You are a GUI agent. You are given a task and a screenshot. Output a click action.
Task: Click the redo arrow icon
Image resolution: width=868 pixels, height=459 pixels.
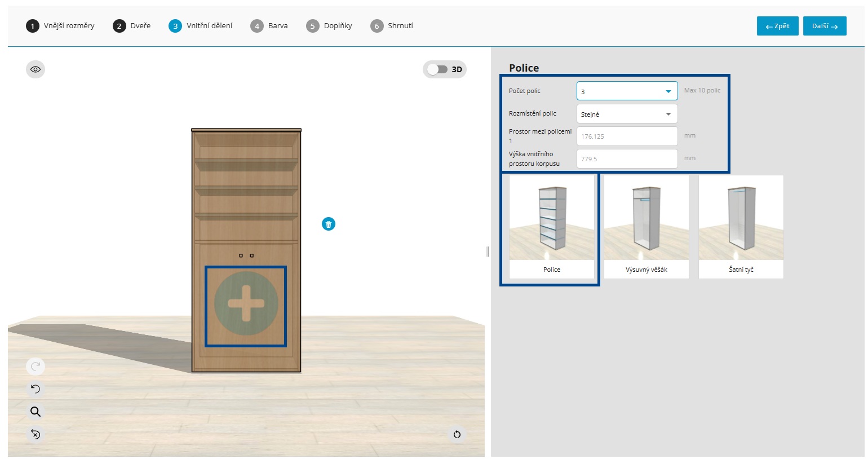36,367
